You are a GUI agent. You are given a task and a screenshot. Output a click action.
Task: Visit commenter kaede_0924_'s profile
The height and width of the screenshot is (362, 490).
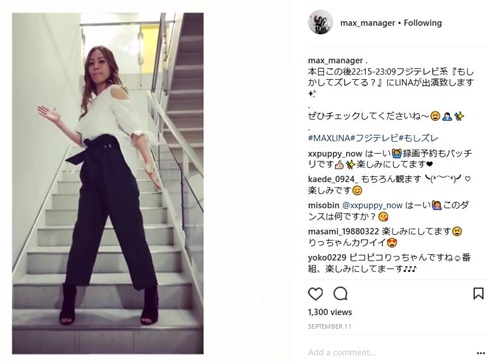point(333,179)
